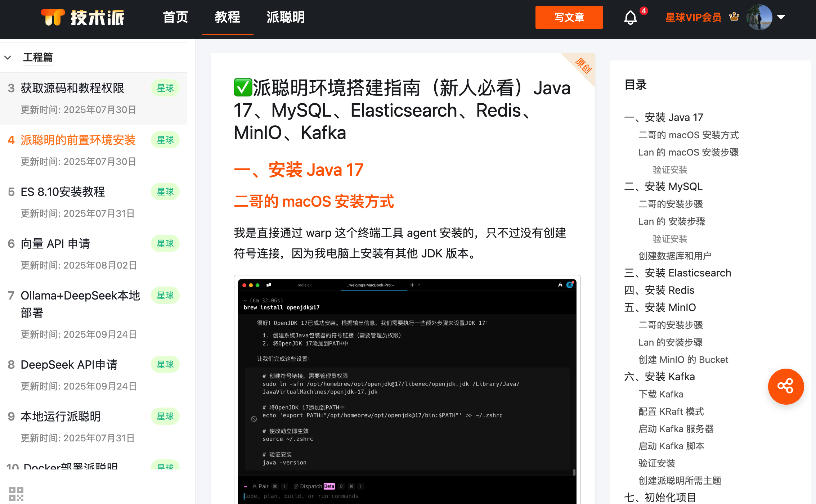This screenshot has width=816, height=504.
Task: Click the green checkmark emoji in title
Action: click(243, 87)
